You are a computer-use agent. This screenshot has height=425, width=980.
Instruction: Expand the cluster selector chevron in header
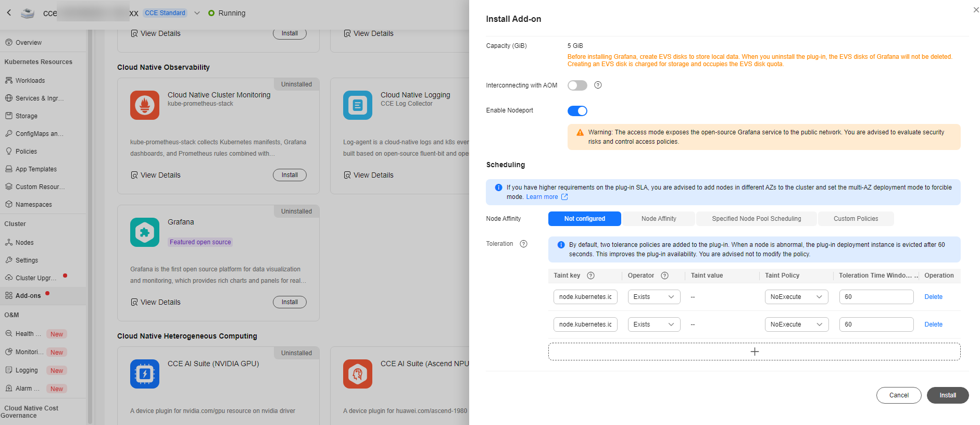click(197, 13)
